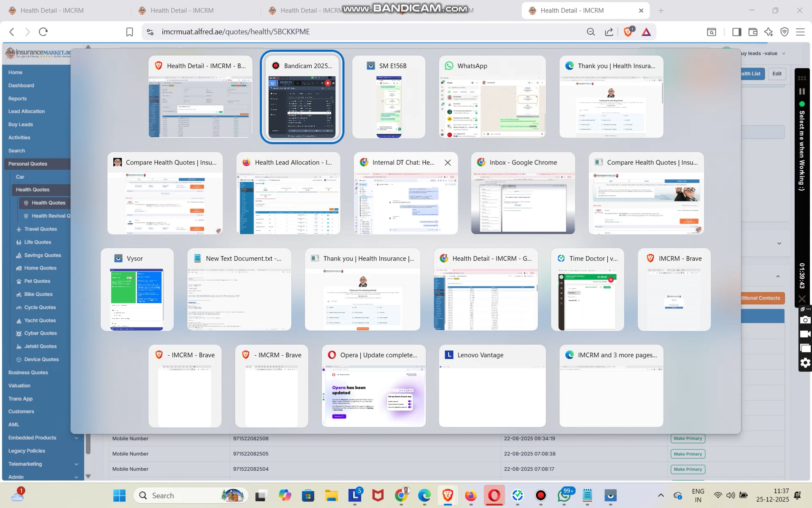Make mobile number 971522082506 primary
The height and width of the screenshot is (508, 812).
click(x=687, y=438)
